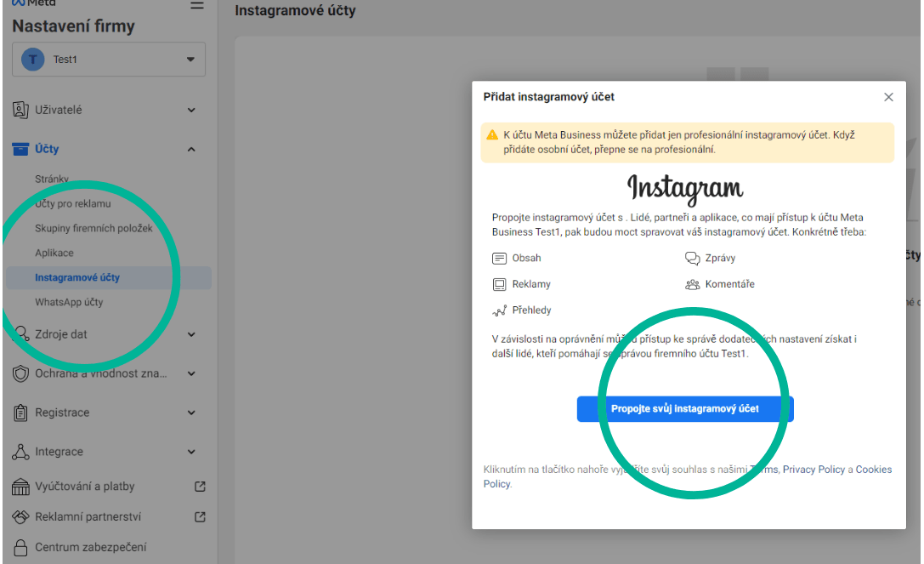Open Aplikace in the sidebar
924x564 pixels.
pos(54,254)
